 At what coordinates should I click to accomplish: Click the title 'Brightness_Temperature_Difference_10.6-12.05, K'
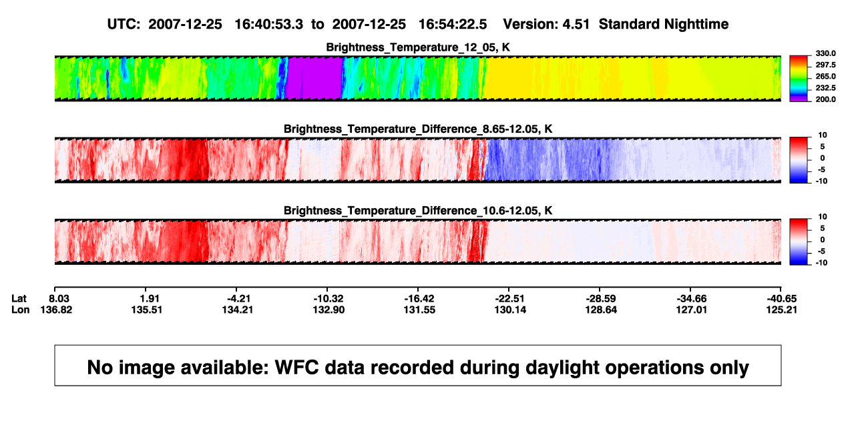point(418,211)
